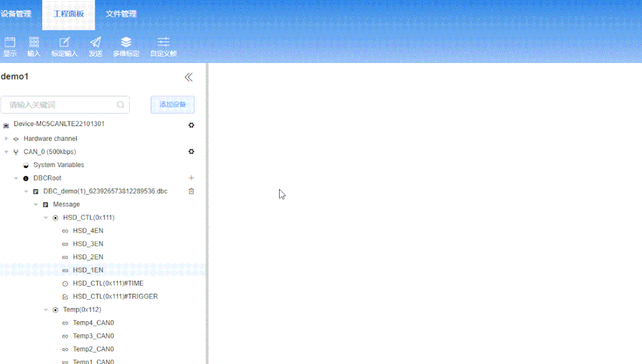Click the Device-MC5CANLTE22101301 device icon
This screenshot has height=364, width=642.
tap(6, 125)
